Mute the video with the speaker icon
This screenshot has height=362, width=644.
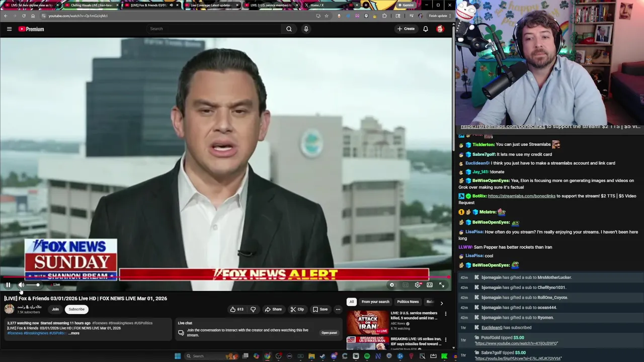pos(21,285)
